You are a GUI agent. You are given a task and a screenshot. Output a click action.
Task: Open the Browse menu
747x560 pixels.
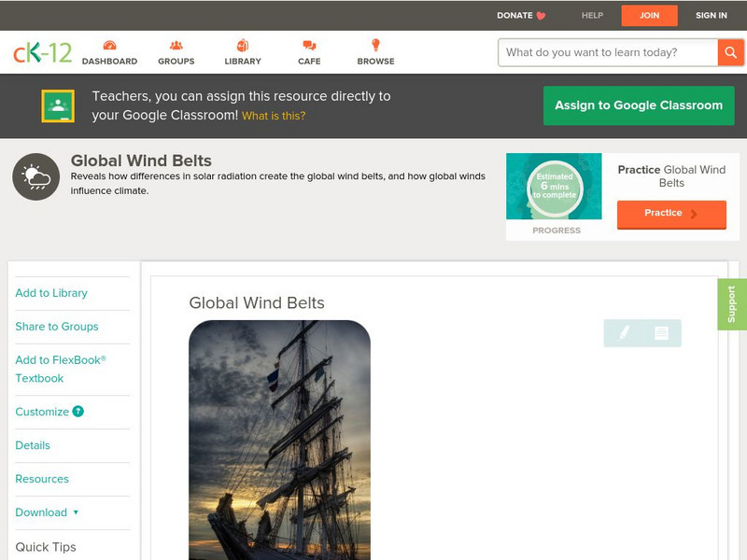point(376,52)
